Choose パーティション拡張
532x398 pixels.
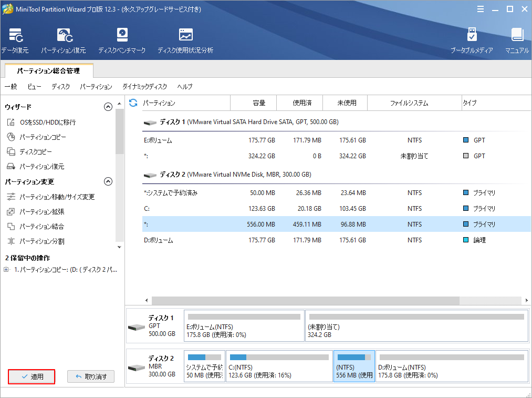click(35, 211)
